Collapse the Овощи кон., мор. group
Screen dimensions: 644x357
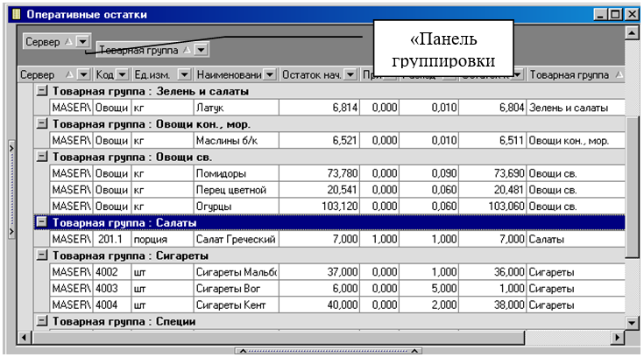coord(42,123)
